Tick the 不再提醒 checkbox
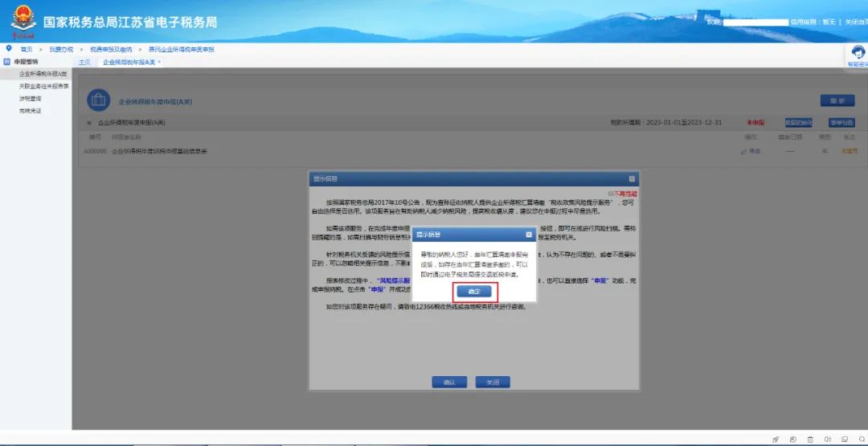This screenshot has width=868, height=446. coord(610,194)
